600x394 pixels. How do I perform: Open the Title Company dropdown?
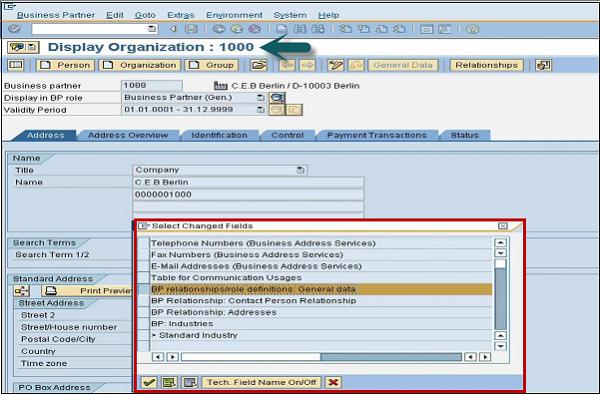(301, 170)
